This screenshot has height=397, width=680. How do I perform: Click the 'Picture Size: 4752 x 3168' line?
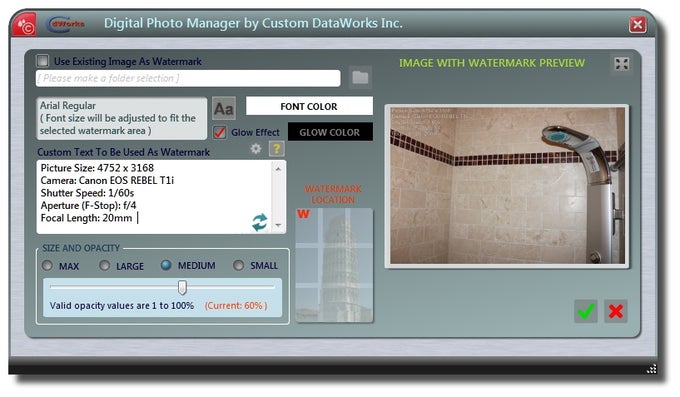[97, 168]
